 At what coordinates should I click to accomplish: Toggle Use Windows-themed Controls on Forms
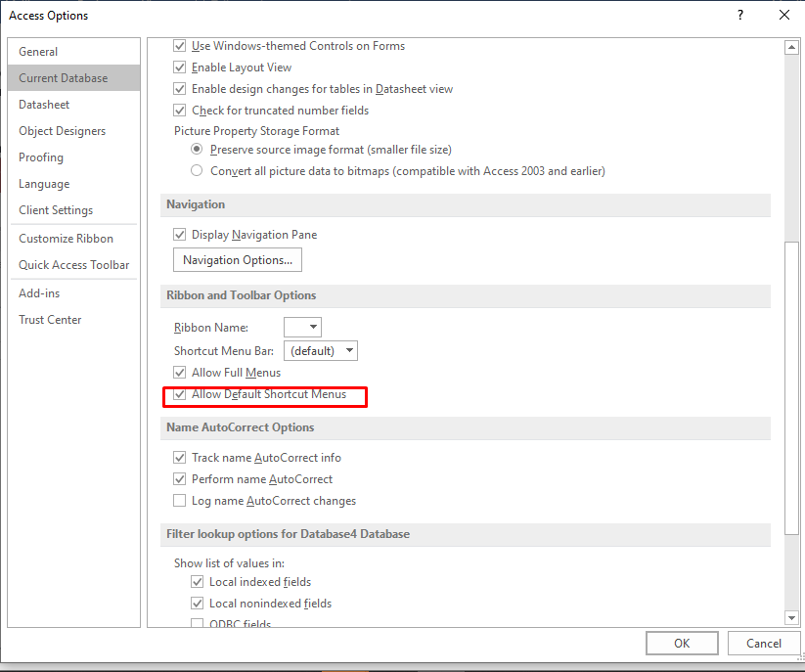coord(179,46)
